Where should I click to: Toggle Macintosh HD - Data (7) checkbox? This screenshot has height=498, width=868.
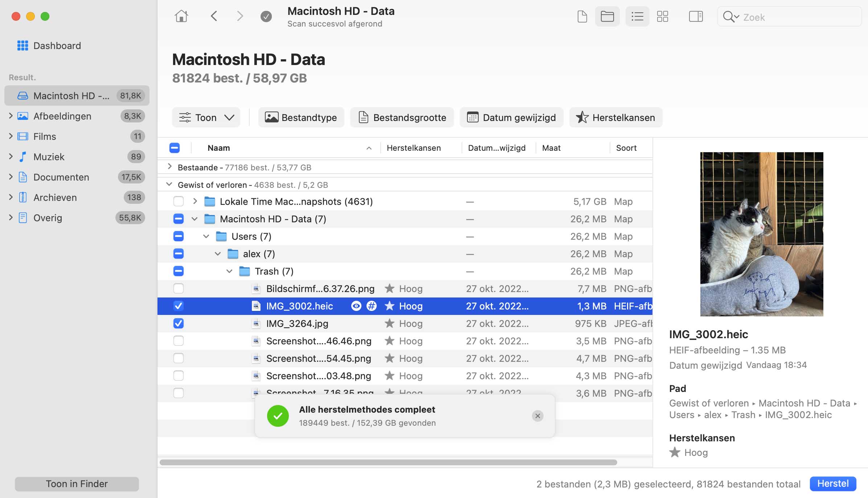coord(178,219)
